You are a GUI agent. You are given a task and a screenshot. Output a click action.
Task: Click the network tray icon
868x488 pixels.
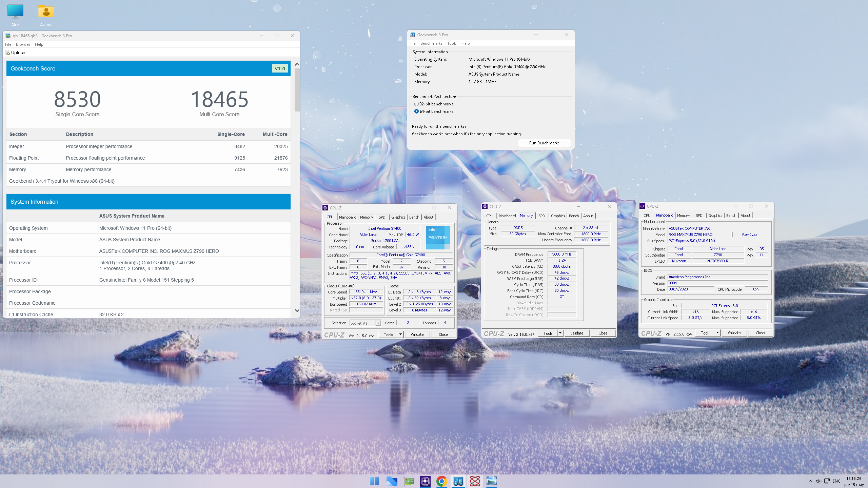pos(827,481)
